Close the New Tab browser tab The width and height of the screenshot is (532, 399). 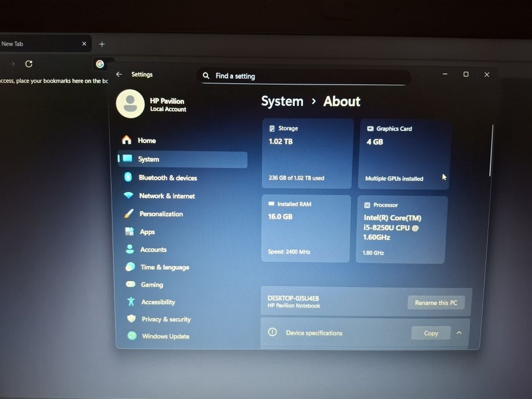tap(84, 44)
